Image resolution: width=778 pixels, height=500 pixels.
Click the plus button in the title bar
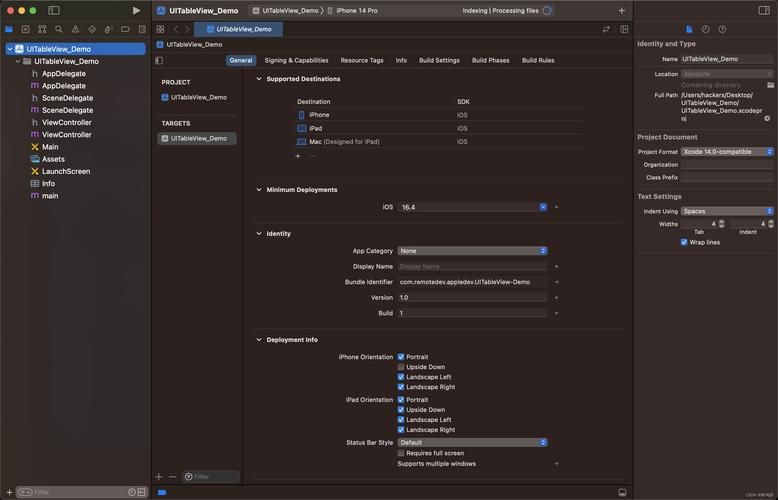pos(621,10)
